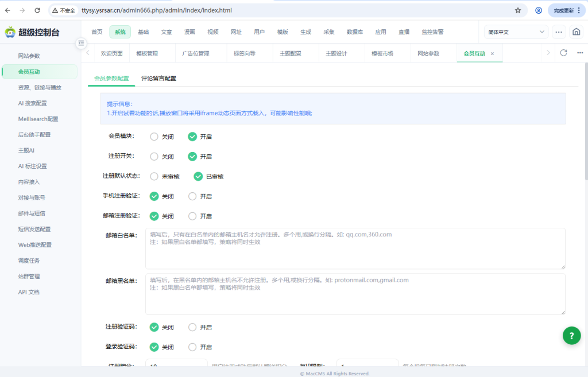
Task: Go back in browser history
Action: tap(7, 10)
